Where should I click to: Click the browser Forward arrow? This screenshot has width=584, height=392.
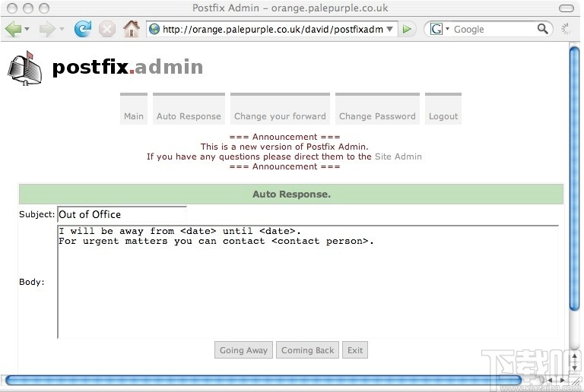(47, 29)
